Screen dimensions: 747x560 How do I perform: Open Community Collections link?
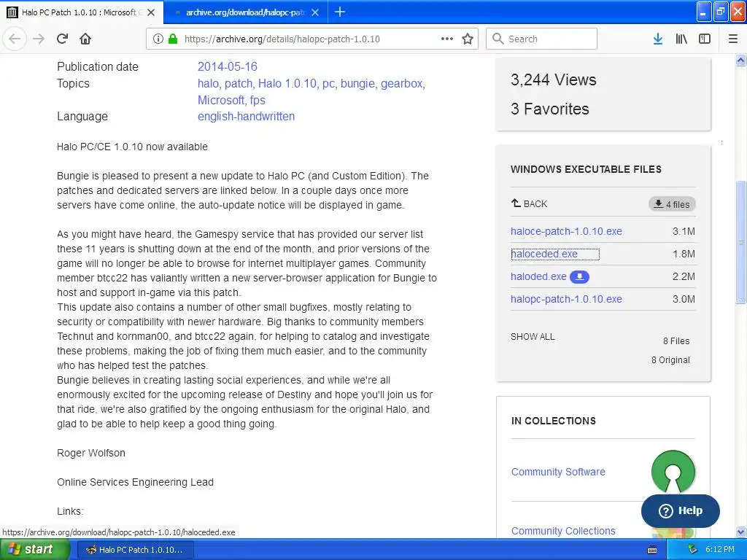(563, 531)
